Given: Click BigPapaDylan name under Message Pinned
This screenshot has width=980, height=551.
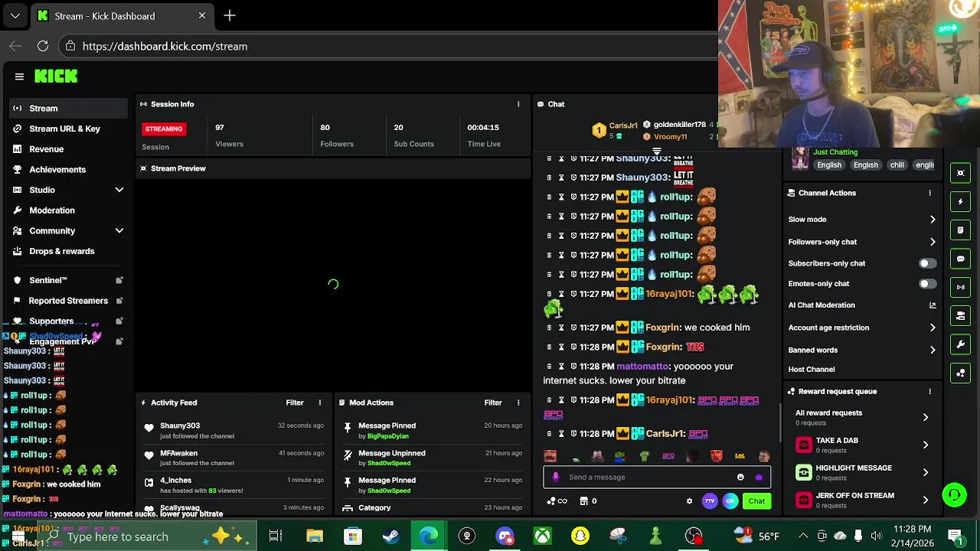Looking at the screenshot, I should pos(388,436).
